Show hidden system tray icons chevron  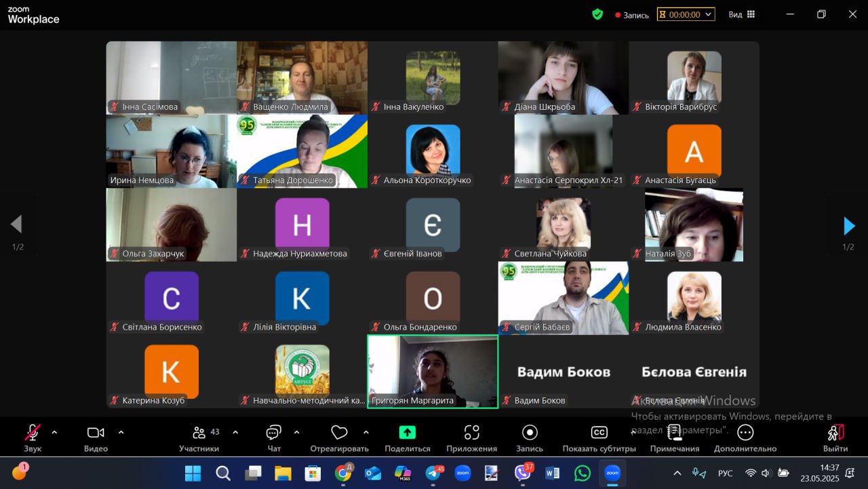[x=677, y=473]
